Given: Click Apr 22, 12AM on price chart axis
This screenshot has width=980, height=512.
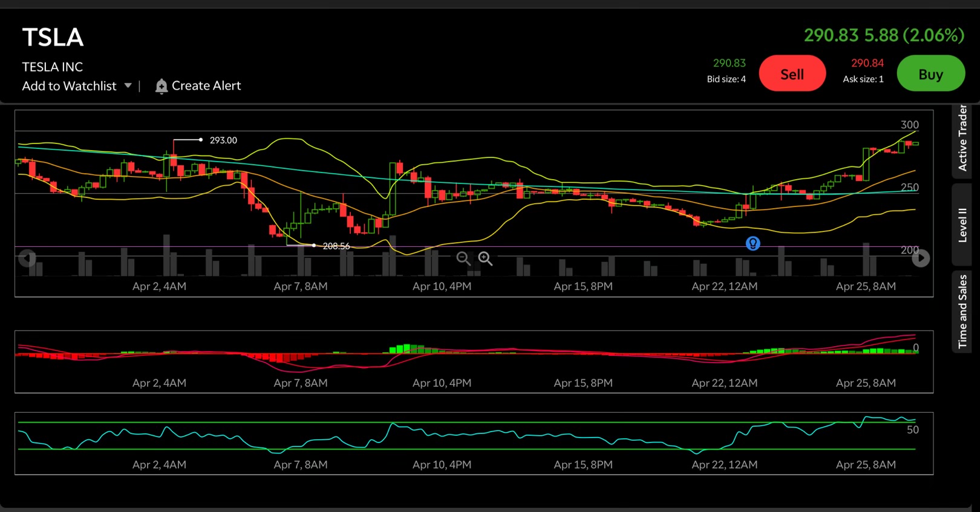Looking at the screenshot, I should [724, 286].
